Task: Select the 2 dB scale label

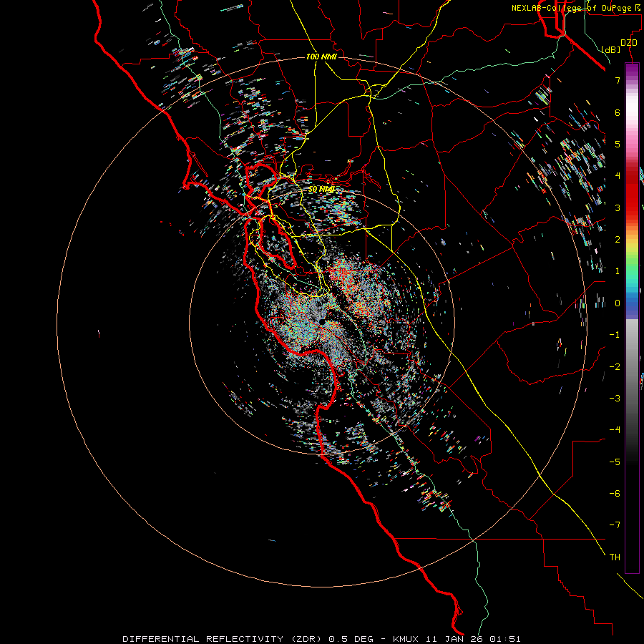Action: 618,240
